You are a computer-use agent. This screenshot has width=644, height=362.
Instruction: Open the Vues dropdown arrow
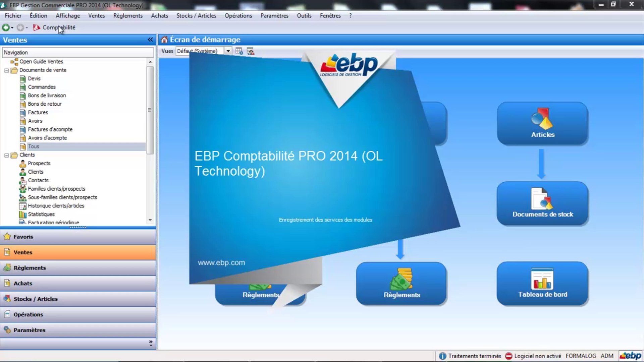[x=228, y=51]
